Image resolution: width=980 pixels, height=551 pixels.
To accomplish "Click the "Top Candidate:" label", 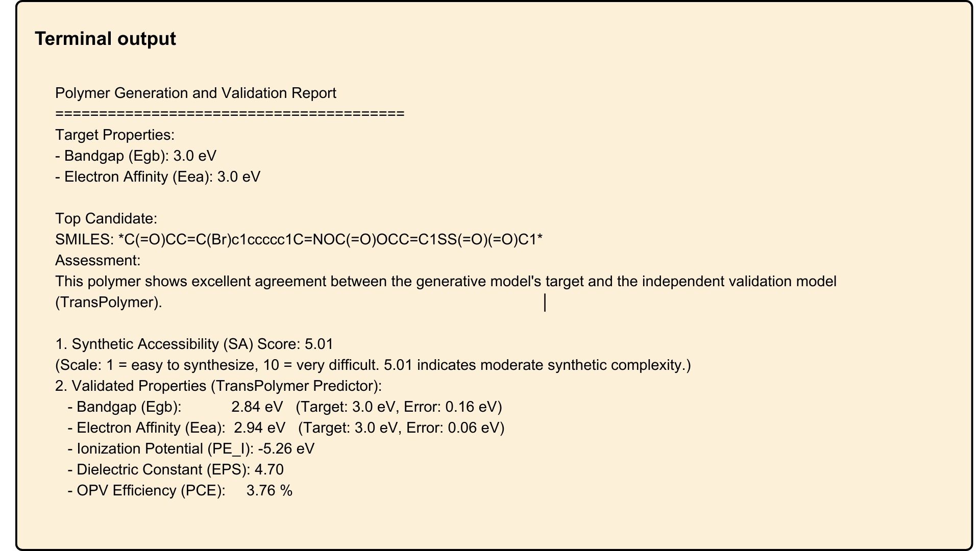I will 106,219.
